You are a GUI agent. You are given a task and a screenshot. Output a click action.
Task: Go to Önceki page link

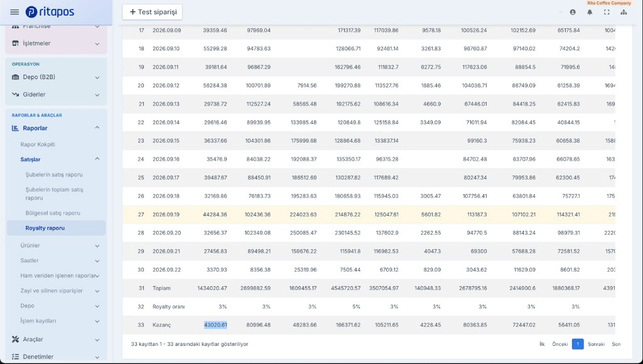pyautogui.click(x=559, y=345)
